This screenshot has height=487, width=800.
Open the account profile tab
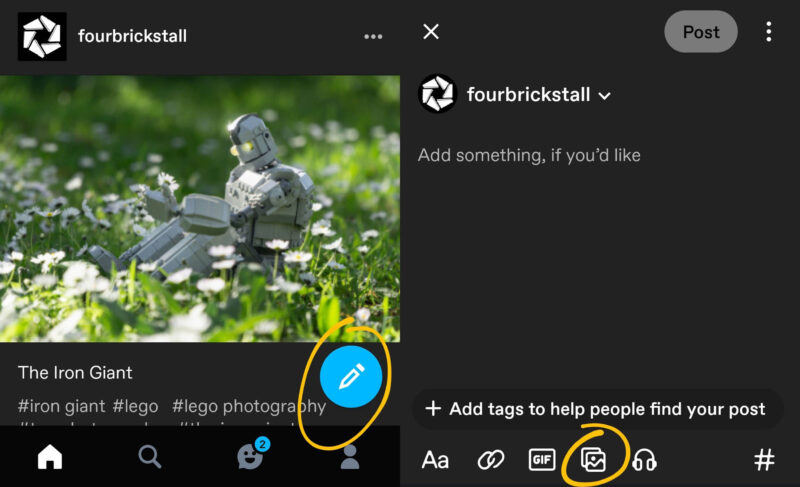tap(350, 456)
